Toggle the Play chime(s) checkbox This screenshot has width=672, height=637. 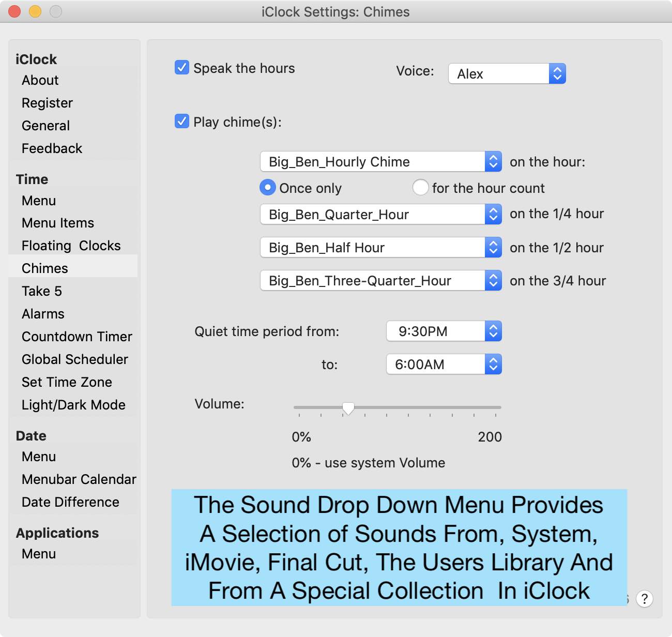182,122
